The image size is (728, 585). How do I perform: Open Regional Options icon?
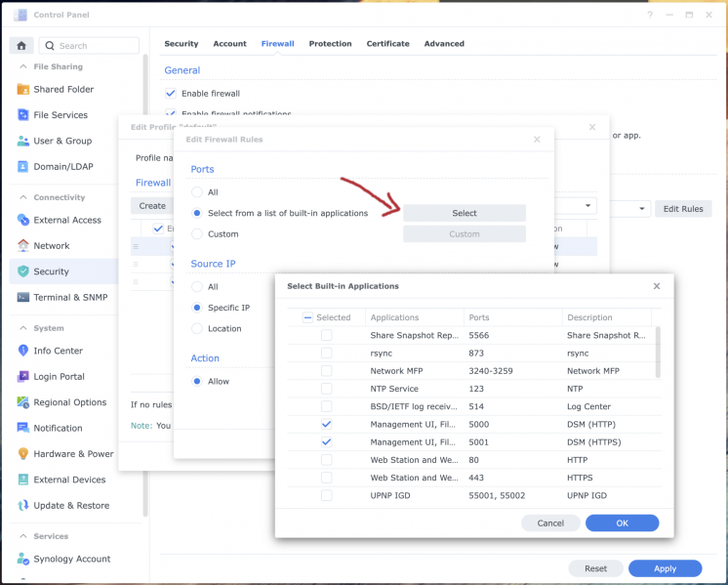coord(22,402)
